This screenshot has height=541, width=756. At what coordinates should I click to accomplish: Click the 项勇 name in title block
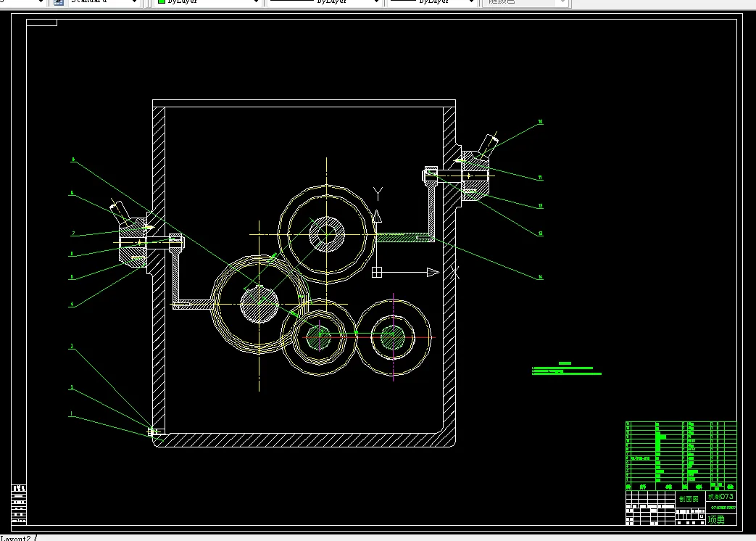[x=716, y=520]
